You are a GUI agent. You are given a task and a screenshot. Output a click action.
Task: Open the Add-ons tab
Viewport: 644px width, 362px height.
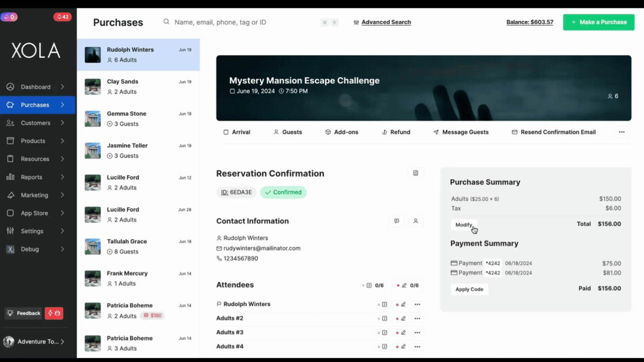pos(342,132)
